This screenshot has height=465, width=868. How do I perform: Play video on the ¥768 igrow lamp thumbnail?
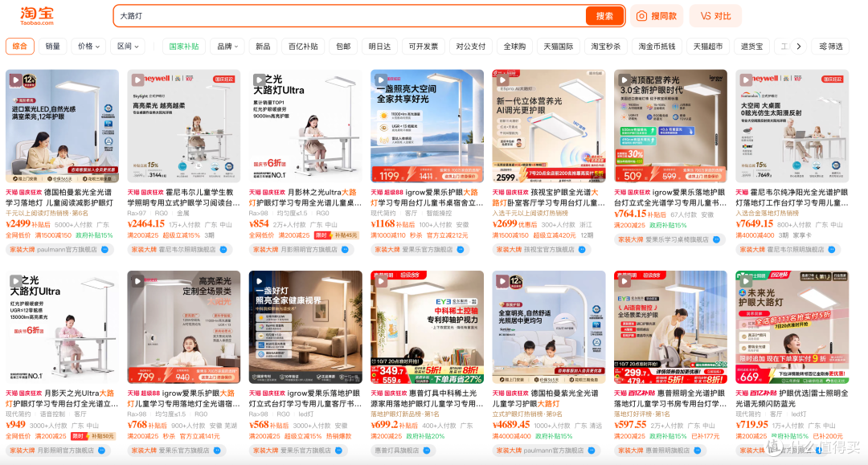click(x=138, y=281)
